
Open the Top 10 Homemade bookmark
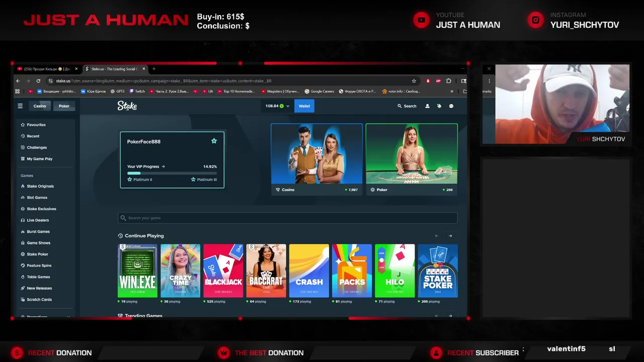[236, 92]
